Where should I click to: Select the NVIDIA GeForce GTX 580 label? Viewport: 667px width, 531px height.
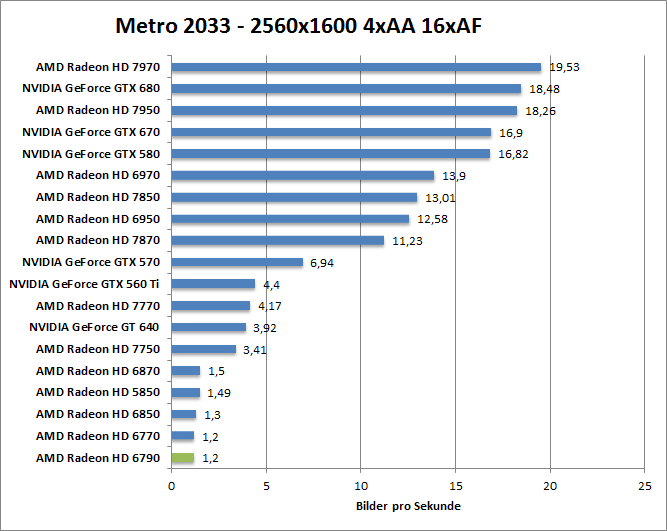(x=91, y=154)
